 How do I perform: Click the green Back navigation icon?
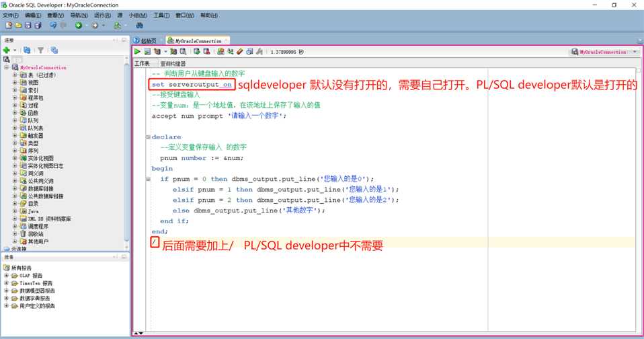79,26
